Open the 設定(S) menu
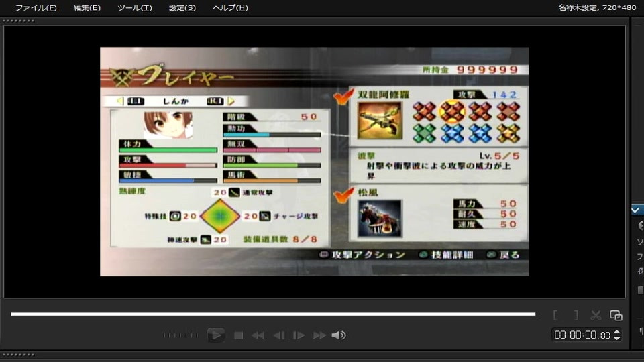Screen dimensions: 644x362 coord(182,8)
